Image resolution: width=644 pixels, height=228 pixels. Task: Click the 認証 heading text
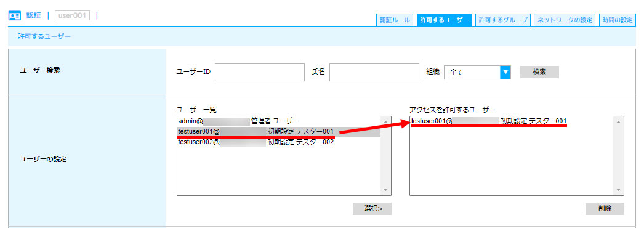(x=34, y=15)
